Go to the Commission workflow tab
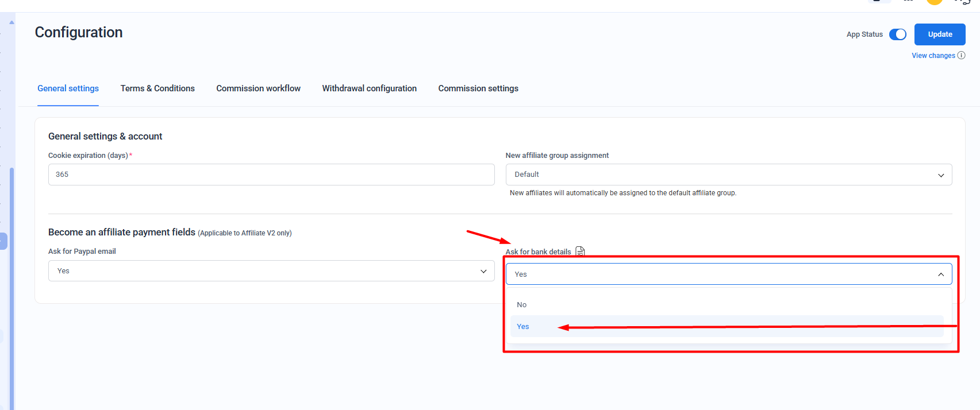Viewport: 980px width, 410px height. point(258,88)
